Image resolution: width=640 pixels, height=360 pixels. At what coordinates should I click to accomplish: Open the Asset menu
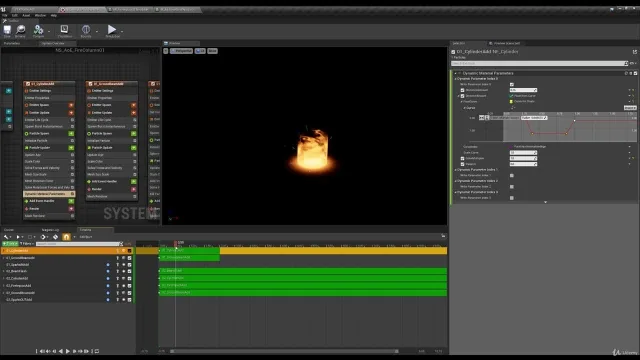click(x=26, y=16)
